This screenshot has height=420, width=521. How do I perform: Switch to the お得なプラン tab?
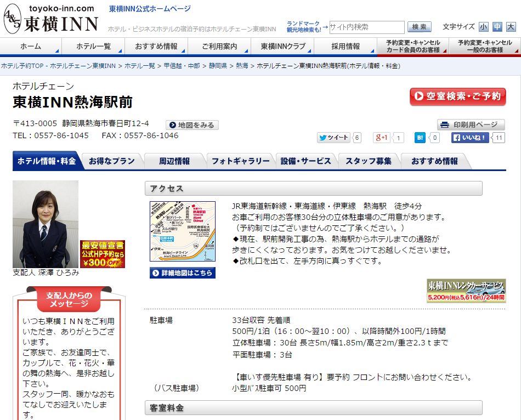[x=112, y=161]
